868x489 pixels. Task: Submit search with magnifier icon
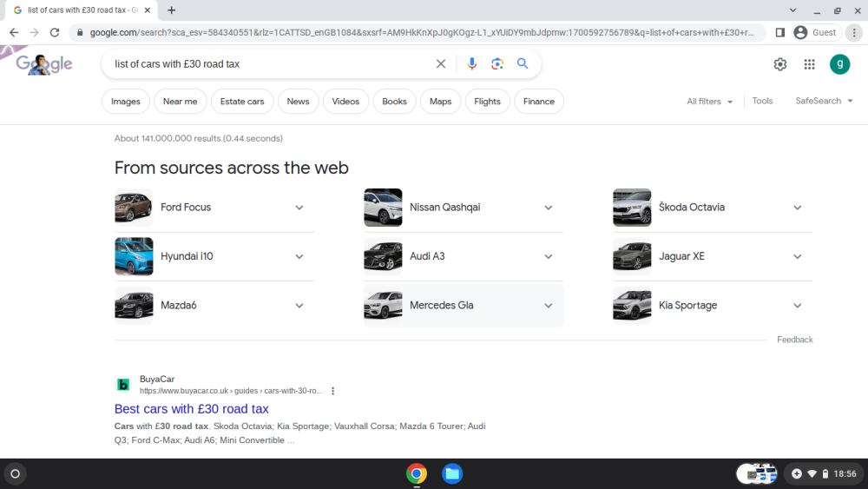click(x=523, y=63)
